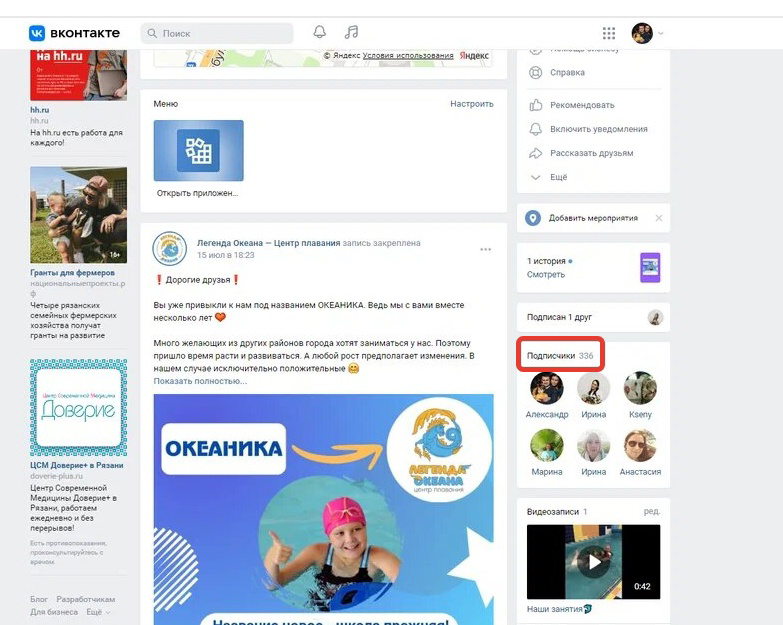Click Смотреть story link
The image size is (783, 625).
[x=546, y=275]
